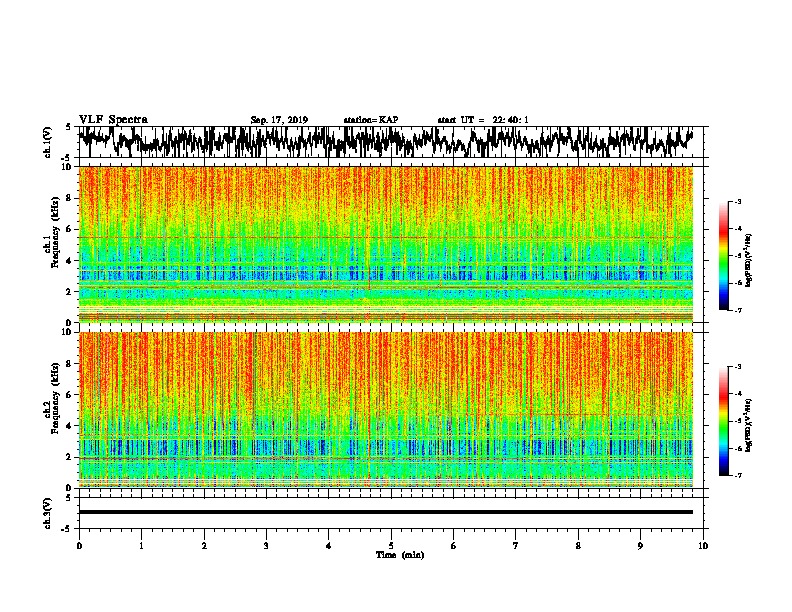Viewport: 792px width, 612px height.
Task: Click time axis tick label '3'
Action: pyautogui.click(x=266, y=546)
